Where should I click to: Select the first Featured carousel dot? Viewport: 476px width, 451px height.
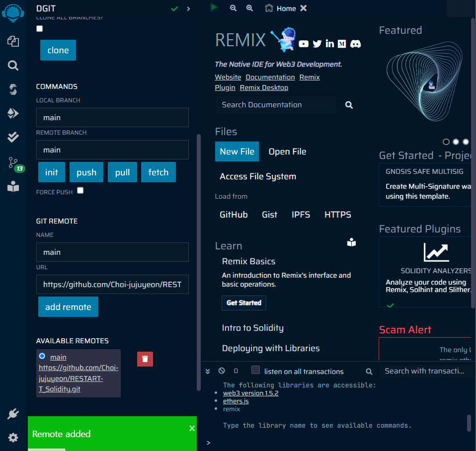tap(446, 142)
